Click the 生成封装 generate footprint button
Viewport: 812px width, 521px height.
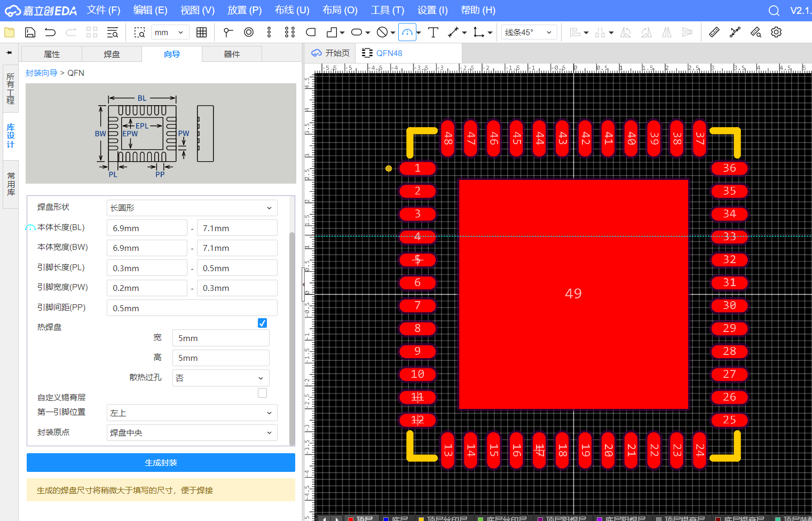click(x=161, y=463)
